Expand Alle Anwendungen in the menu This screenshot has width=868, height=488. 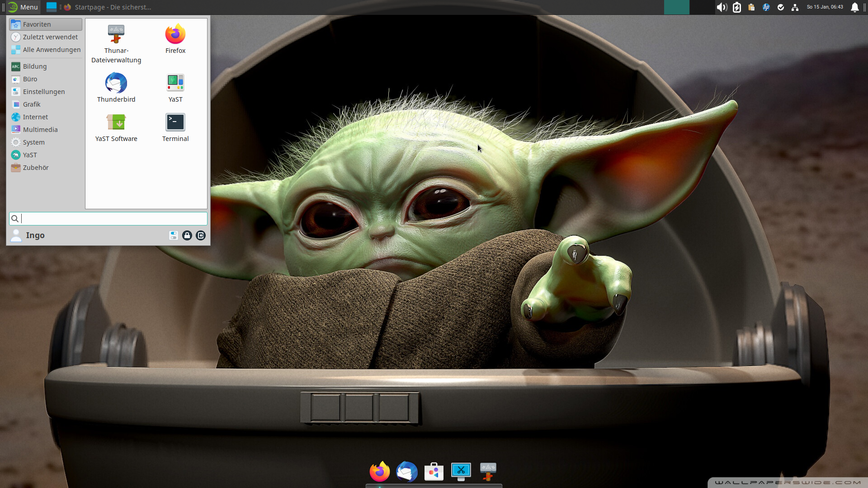[51, 50]
